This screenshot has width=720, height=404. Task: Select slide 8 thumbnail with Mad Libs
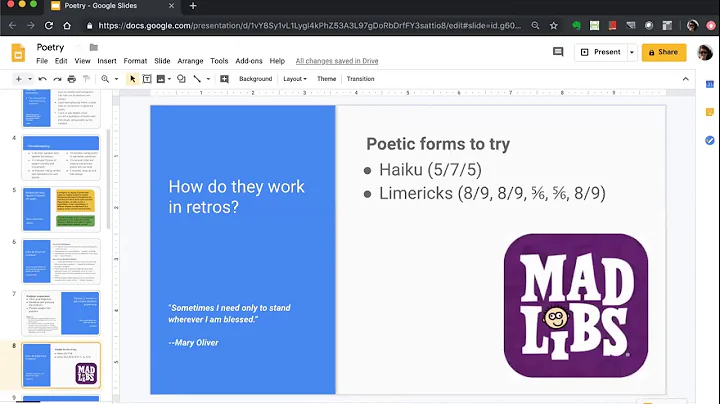coord(61,365)
